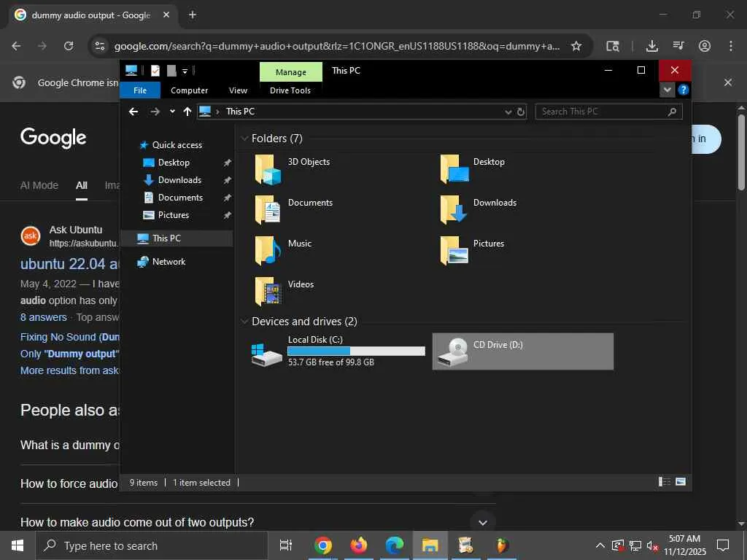Viewport: 747px width, 560px height.
Task: Select the All tab in Google results
Action: point(82,186)
